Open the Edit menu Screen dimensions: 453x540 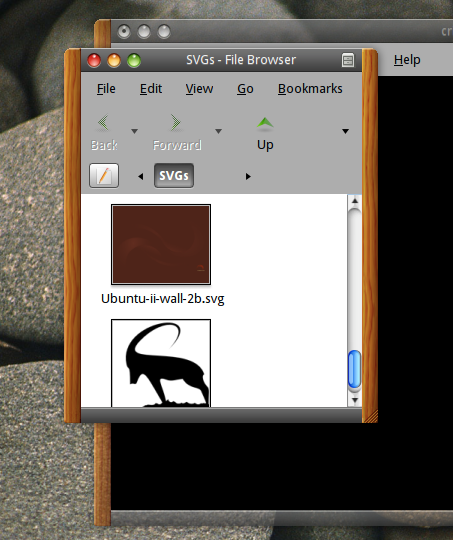pos(151,89)
